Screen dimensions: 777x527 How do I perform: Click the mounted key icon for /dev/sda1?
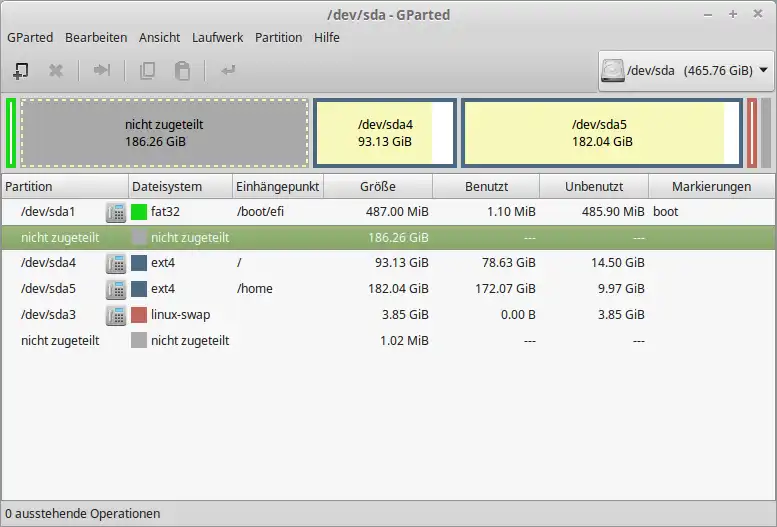click(116, 212)
